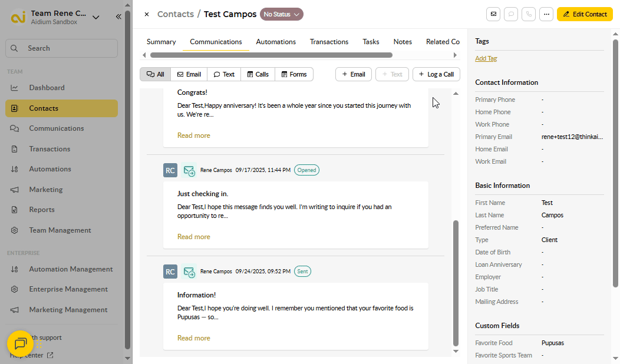
Task: Open the No Status dropdown
Action: (282, 14)
